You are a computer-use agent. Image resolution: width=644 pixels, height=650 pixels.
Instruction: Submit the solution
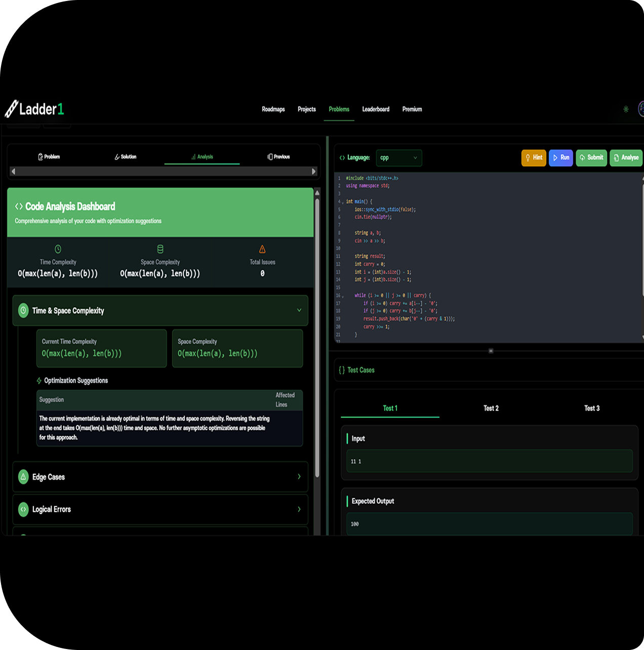[x=591, y=158]
